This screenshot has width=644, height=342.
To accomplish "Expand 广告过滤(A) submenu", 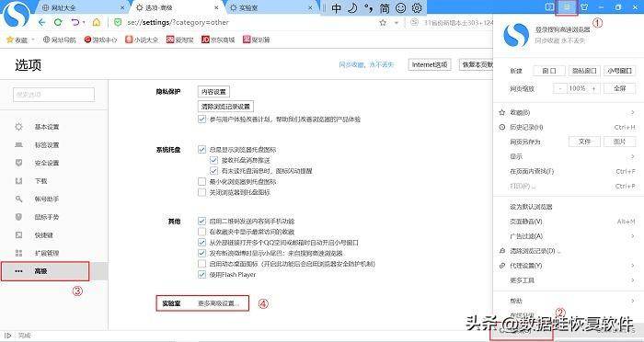I will (x=633, y=236).
